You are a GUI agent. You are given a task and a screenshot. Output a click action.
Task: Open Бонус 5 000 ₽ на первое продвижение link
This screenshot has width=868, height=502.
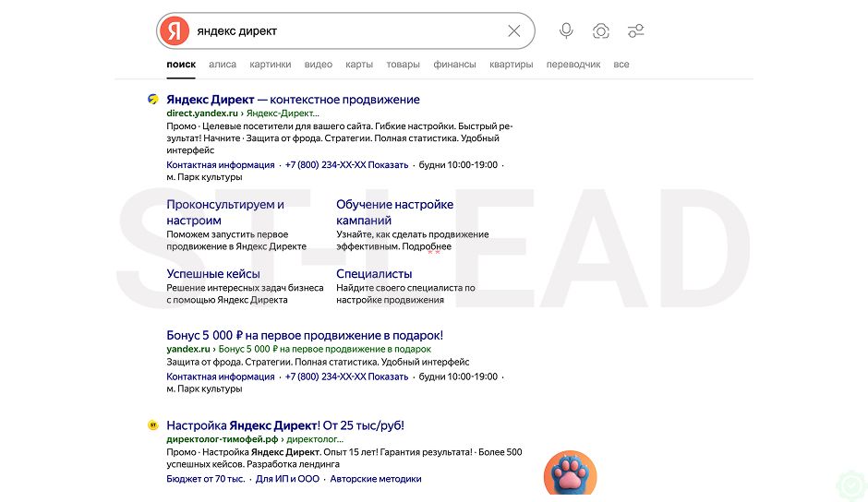pos(305,335)
